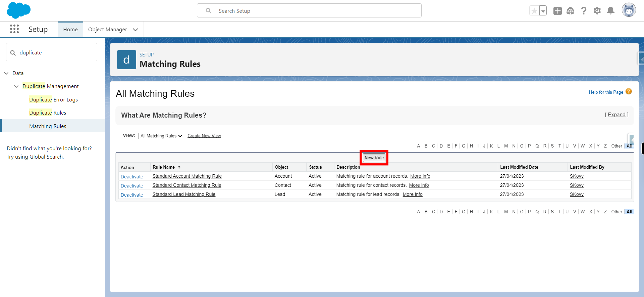The image size is (644, 297).
Task: Click the 27/04/2023 date in Lead row
Action: click(512, 194)
